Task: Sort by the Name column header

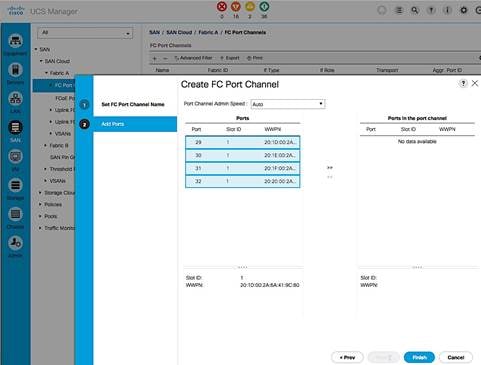Action: [x=162, y=70]
